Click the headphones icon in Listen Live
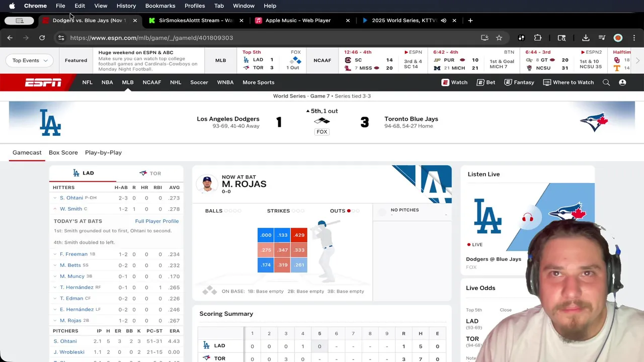The width and height of the screenshot is (644, 362). [527, 218]
